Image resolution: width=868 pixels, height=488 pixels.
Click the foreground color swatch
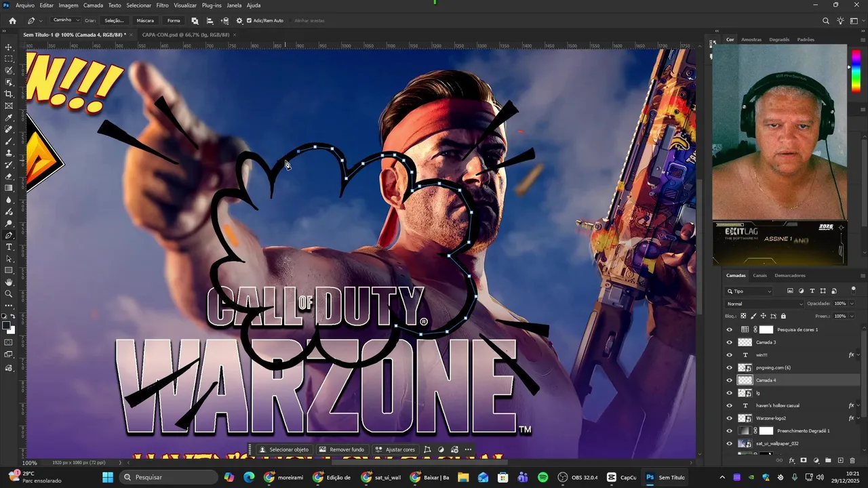point(6,325)
